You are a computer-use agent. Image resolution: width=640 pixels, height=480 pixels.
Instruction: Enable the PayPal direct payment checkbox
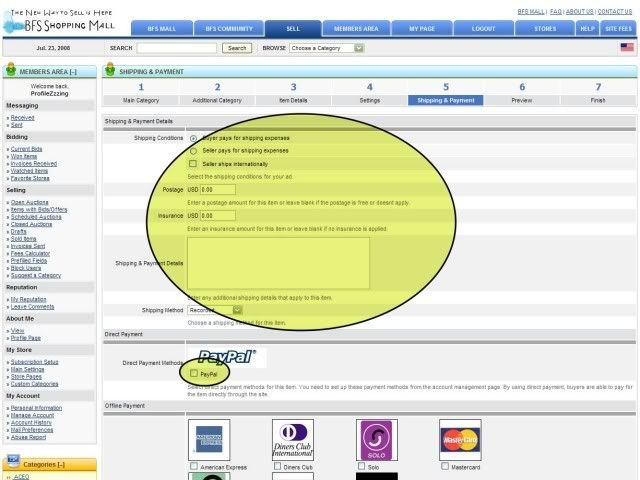(x=194, y=373)
